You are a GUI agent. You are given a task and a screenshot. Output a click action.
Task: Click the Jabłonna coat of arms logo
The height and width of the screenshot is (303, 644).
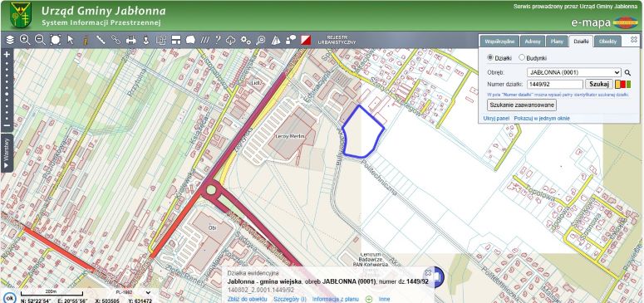tap(20, 15)
